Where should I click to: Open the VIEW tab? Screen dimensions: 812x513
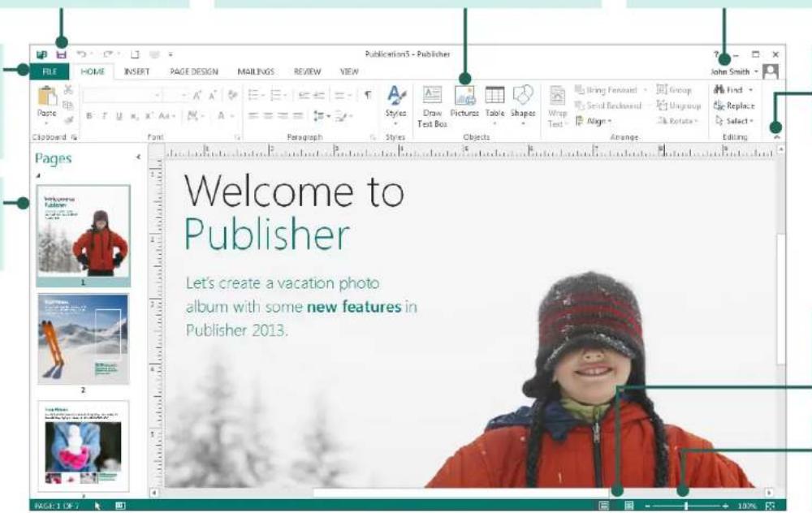click(x=349, y=71)
